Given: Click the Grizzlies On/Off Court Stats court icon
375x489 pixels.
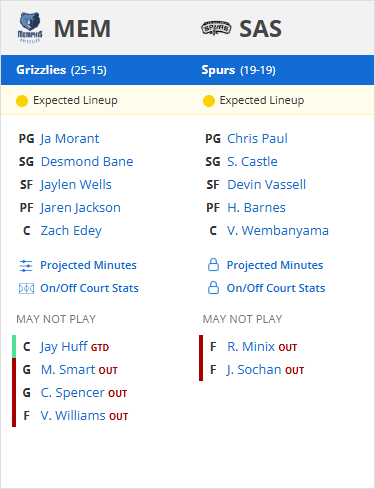Looking at the screenshot, I should (26, 288).
